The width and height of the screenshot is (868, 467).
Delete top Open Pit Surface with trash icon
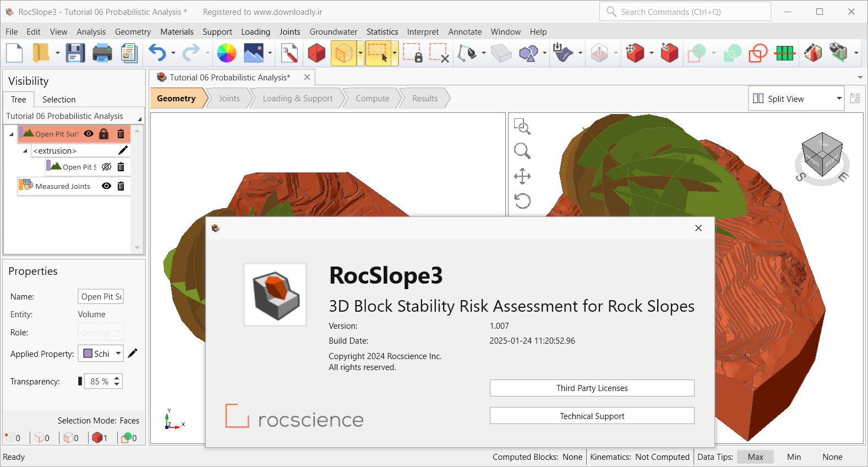(121, 134)
